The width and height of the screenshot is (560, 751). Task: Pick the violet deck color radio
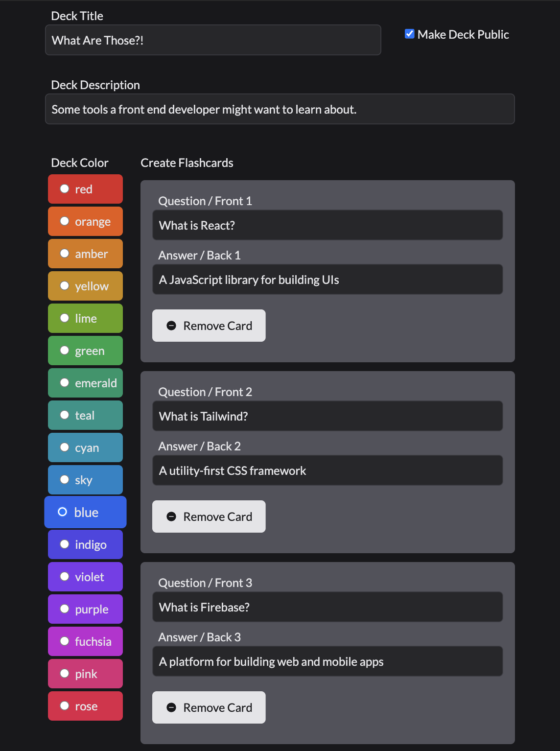65,577
